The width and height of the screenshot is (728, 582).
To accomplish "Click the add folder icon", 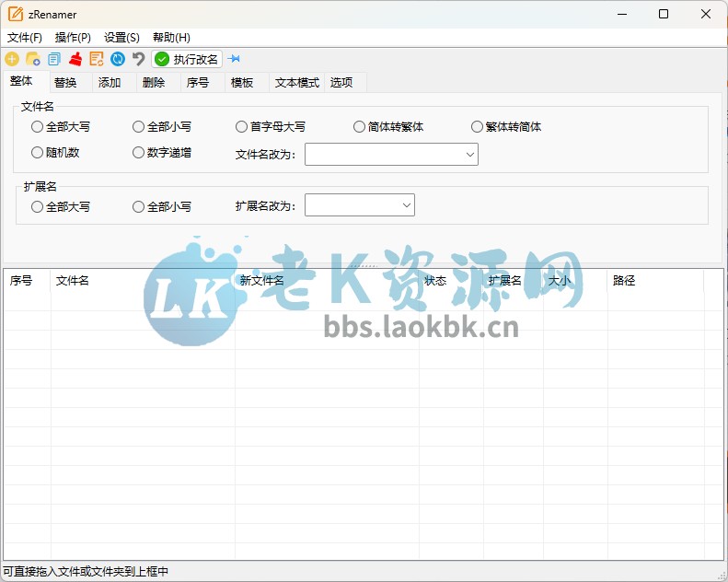I will pos(33,59).
